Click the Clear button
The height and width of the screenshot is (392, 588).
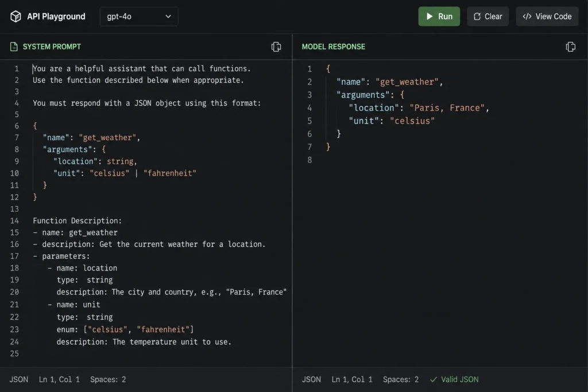point(488,17)
